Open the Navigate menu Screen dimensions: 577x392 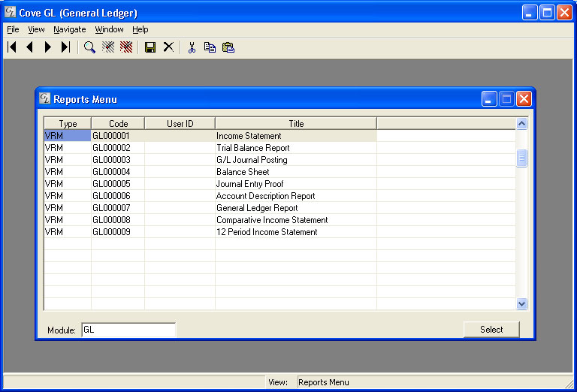[70, 29]
